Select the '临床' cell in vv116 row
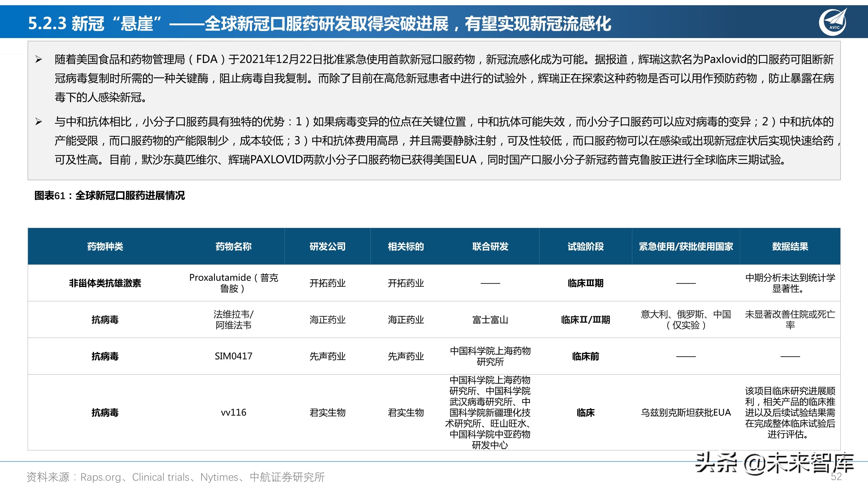 pyautogui.click(x=586, y=413)
